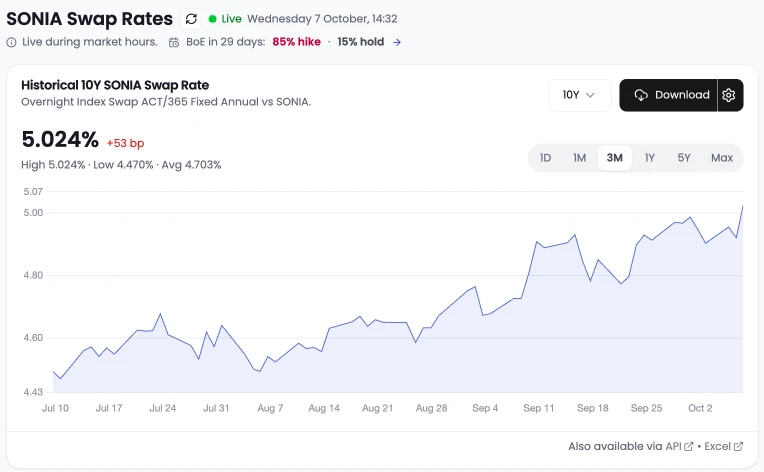Open the external link icon next to API

[x=688, y=446]
